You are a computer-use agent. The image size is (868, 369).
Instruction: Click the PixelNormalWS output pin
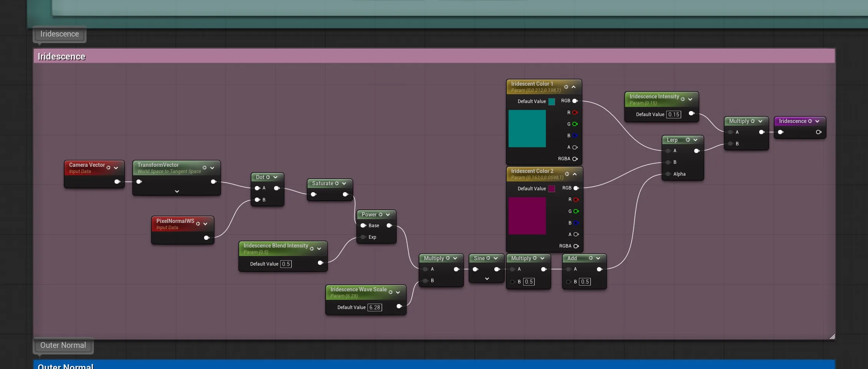(206, 238)
